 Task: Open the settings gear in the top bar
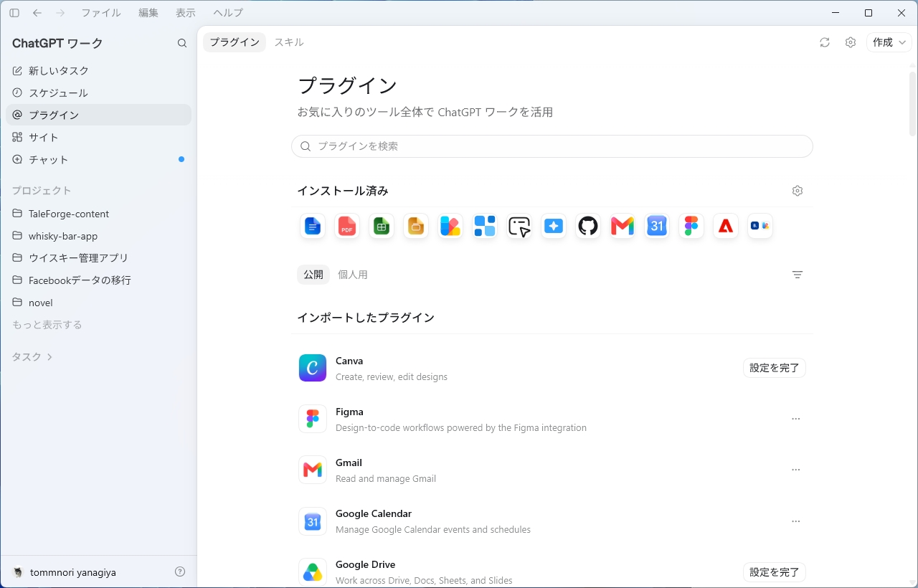(x=851, y=42)
